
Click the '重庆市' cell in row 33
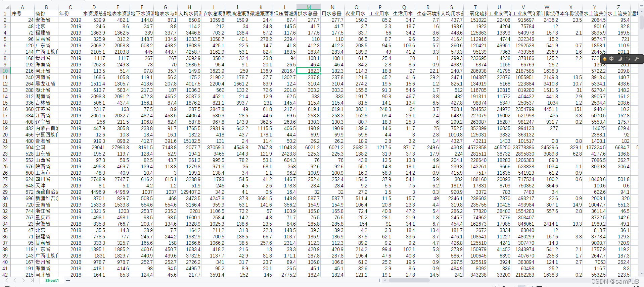46,217
